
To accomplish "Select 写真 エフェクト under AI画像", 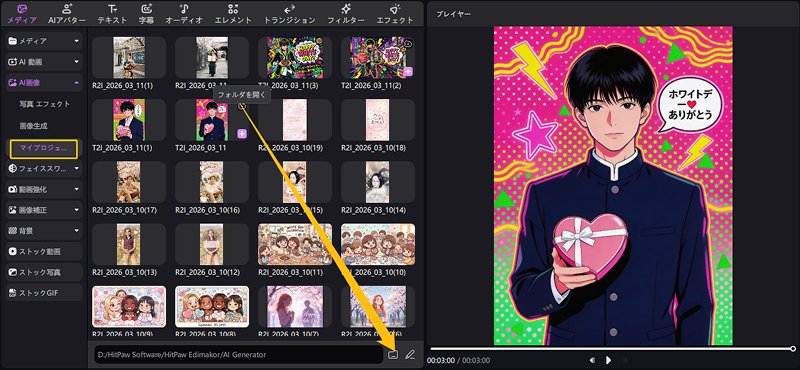I will (45, 104).
